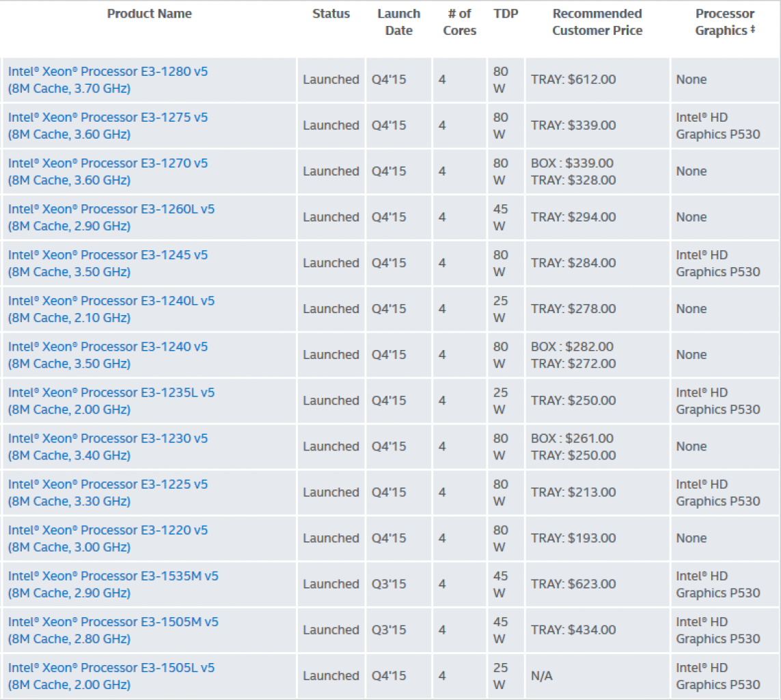Select the Status column header
The height and width of the screenshot is (700, 781).
pos(331,14)
